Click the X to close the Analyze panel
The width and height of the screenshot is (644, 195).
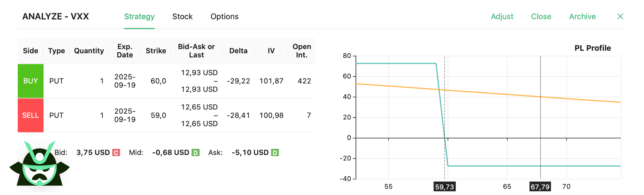pyautogui.click(x=620, y=16)
